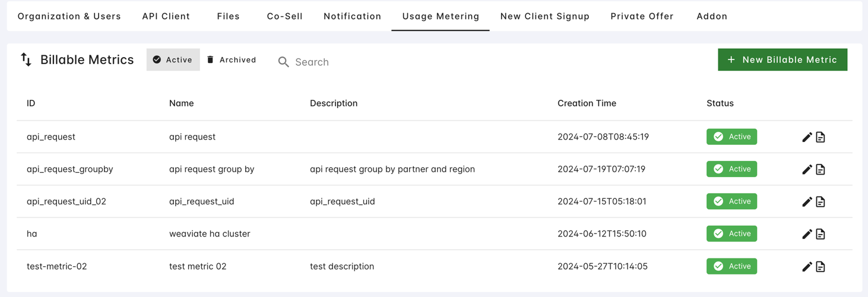This screenshot has height=297, width=868.
Task: Click the search magnifier icon
Action: click(283, 62)
